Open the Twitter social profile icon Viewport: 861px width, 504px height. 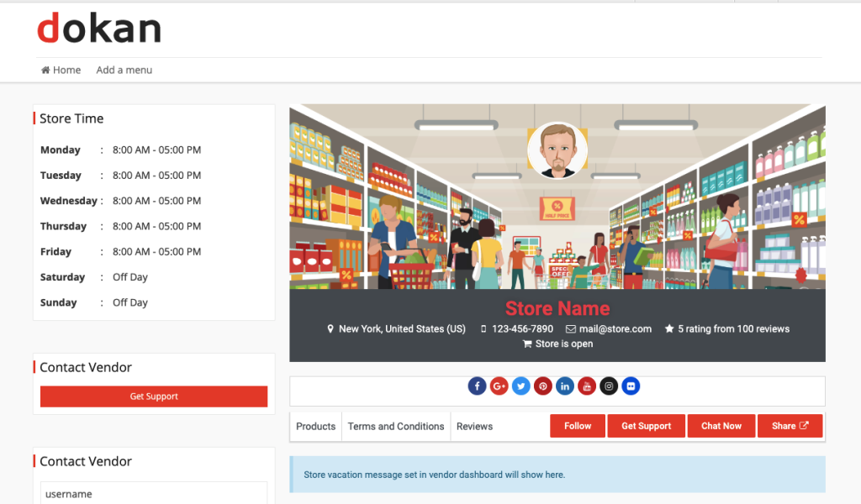520,386
